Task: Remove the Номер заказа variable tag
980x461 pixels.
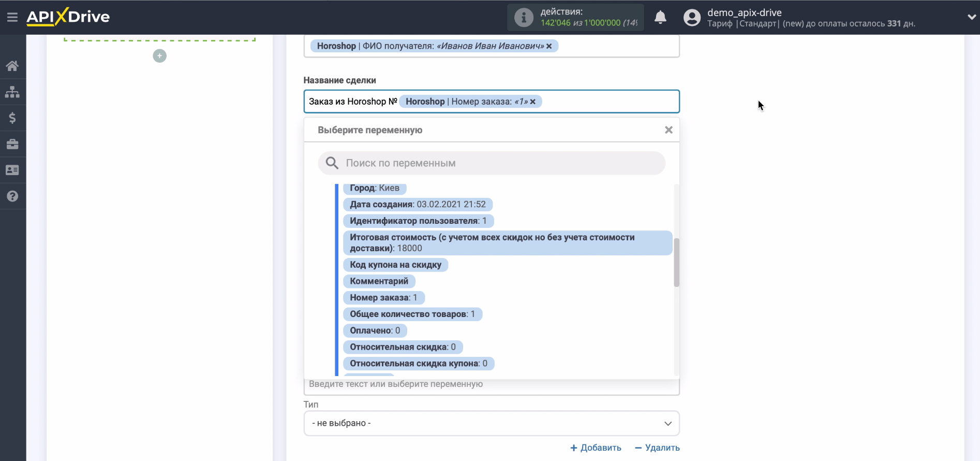Action: point(532,102)
